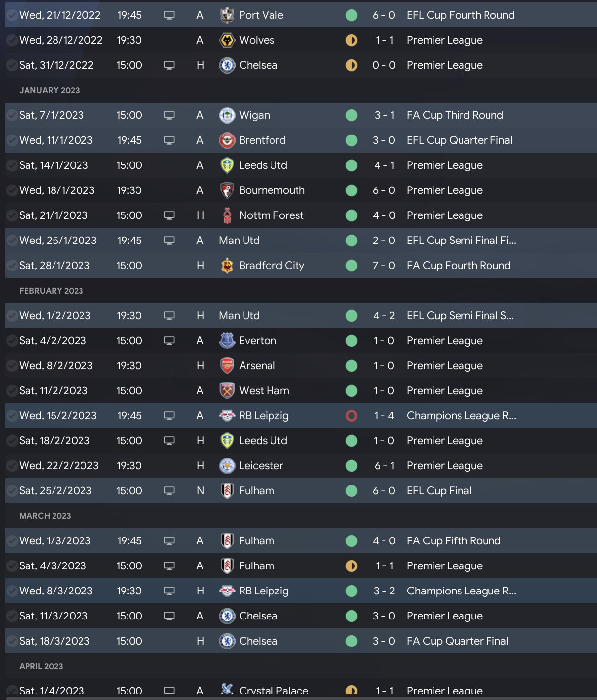Toggle the checkmark beside Sat, 14/1/2023
The width and height of the screenshot is (597, 700).
12,165
